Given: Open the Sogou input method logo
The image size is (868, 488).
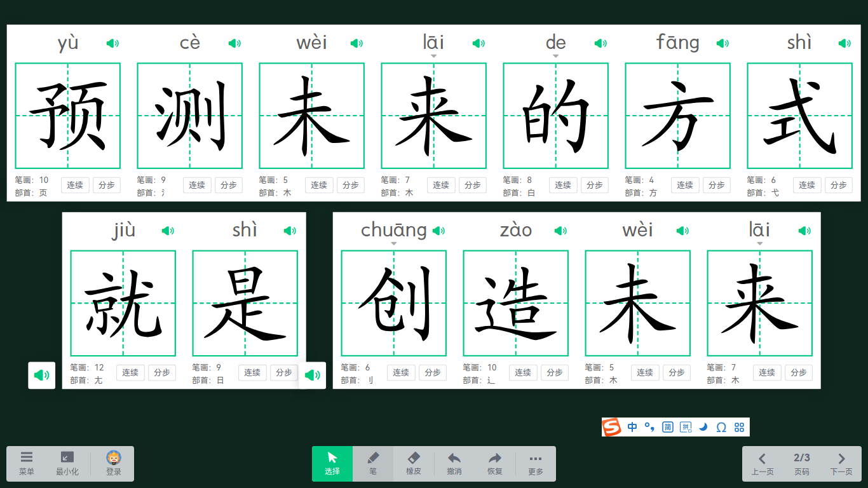Looking at the screenshot, I should 611,427.
